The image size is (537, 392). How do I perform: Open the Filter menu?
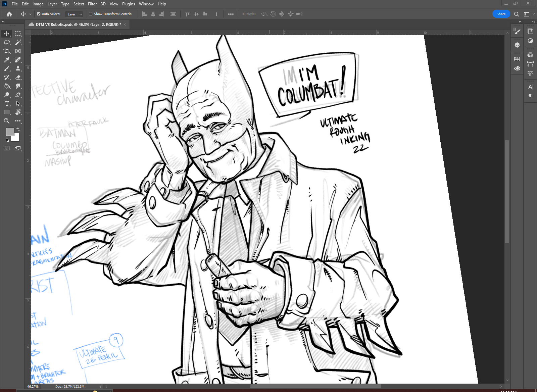point(92,4)
